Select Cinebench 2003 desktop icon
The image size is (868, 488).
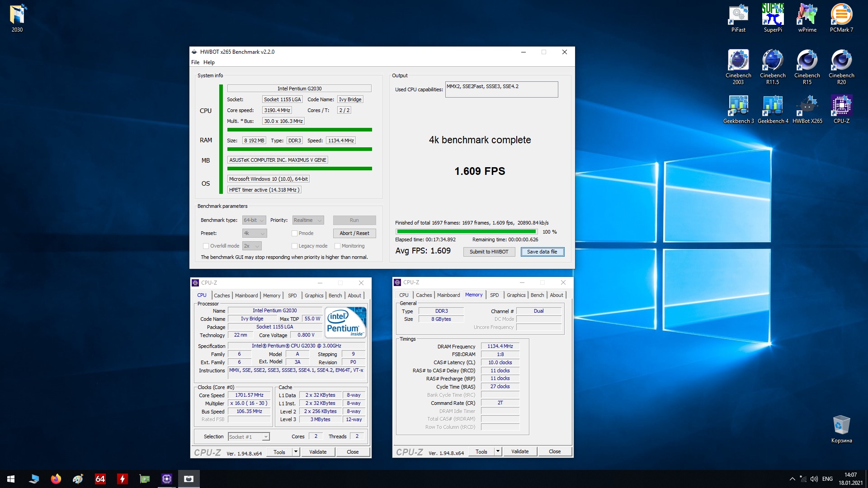(738, 67)
